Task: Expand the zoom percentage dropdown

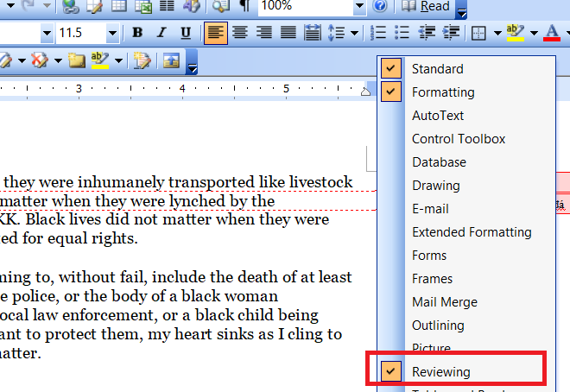Action: click(359, 7)
